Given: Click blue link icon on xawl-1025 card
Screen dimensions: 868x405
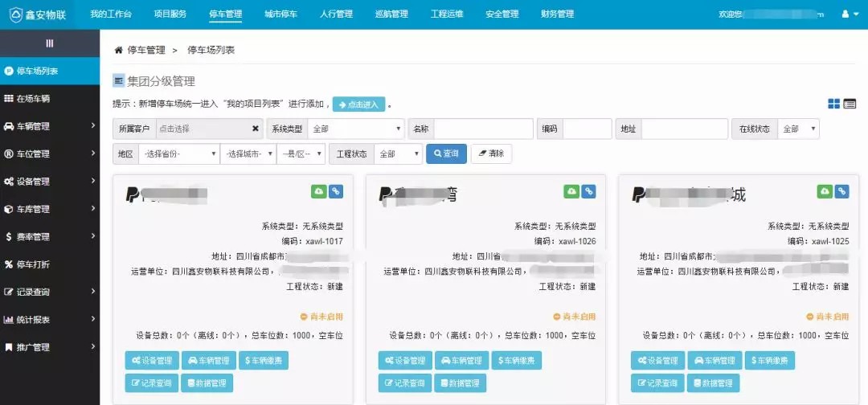Looking at the screenshot, I should 841,191.
